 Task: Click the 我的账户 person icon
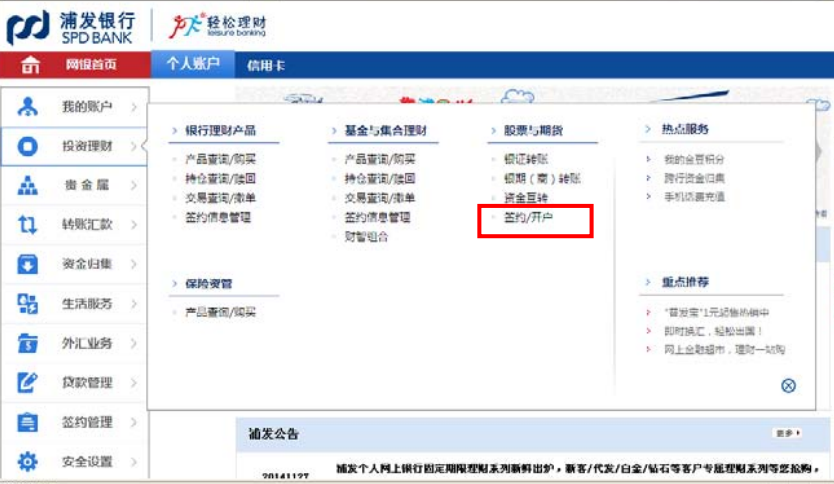28,107
